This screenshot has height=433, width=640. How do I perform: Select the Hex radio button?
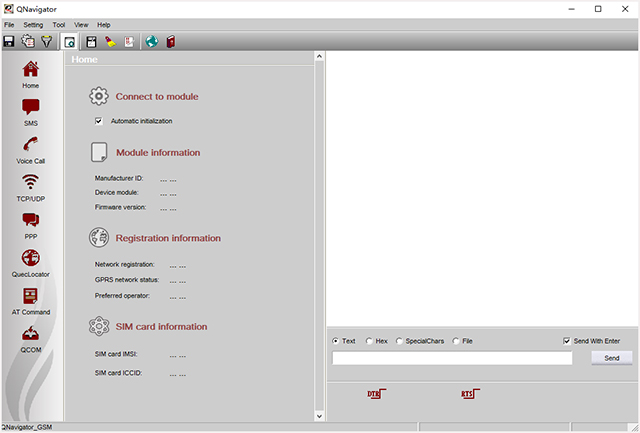369,341
